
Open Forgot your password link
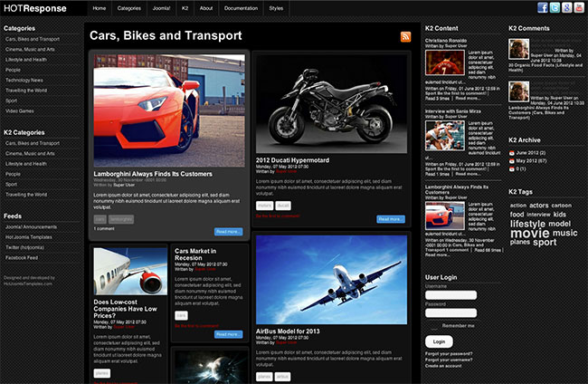[x=449, y=353]
